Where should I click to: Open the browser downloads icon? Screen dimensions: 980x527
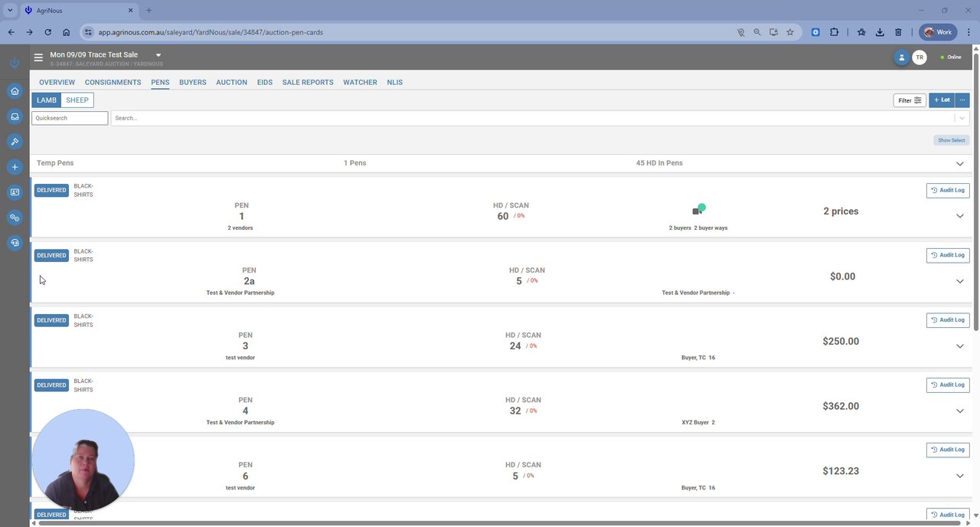click(880, 32)
